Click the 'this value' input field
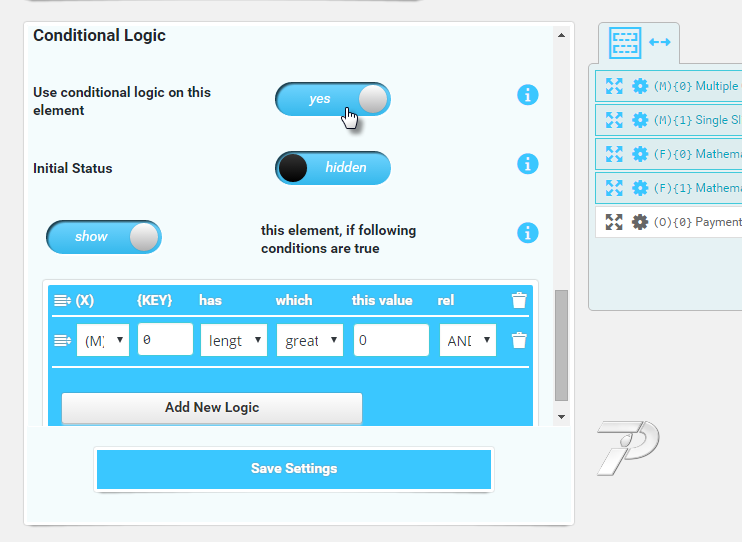This screenshot has width=742, height=542. (x=391, y=340)
